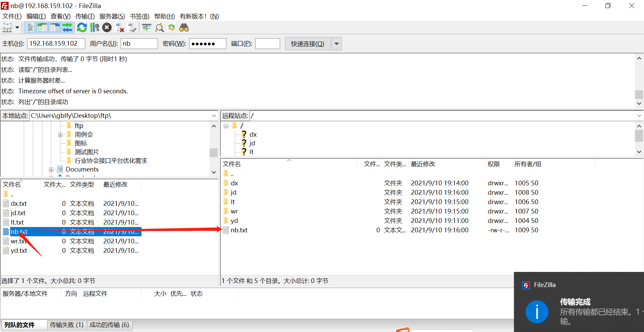
Task: Click the dx.txt file icon in local list
Action: tap(6, 203)
